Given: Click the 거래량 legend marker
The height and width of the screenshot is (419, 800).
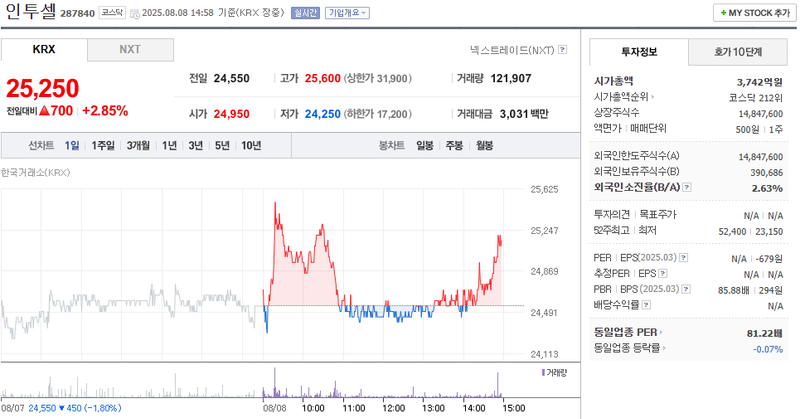Looking at the screenshot, I should click(x=543, y=373).
